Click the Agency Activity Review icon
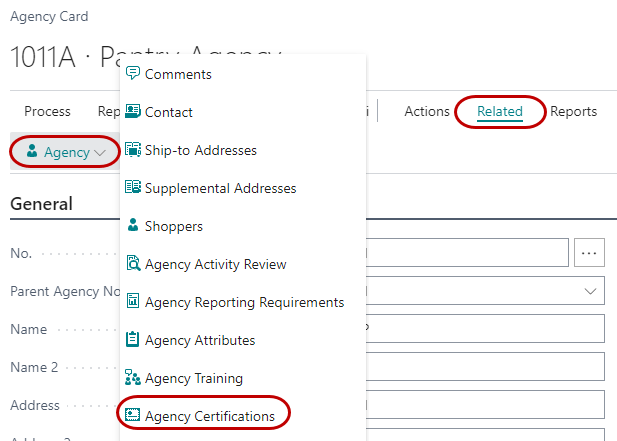Screen dimensions: 617x441 [x=132, y=264]
